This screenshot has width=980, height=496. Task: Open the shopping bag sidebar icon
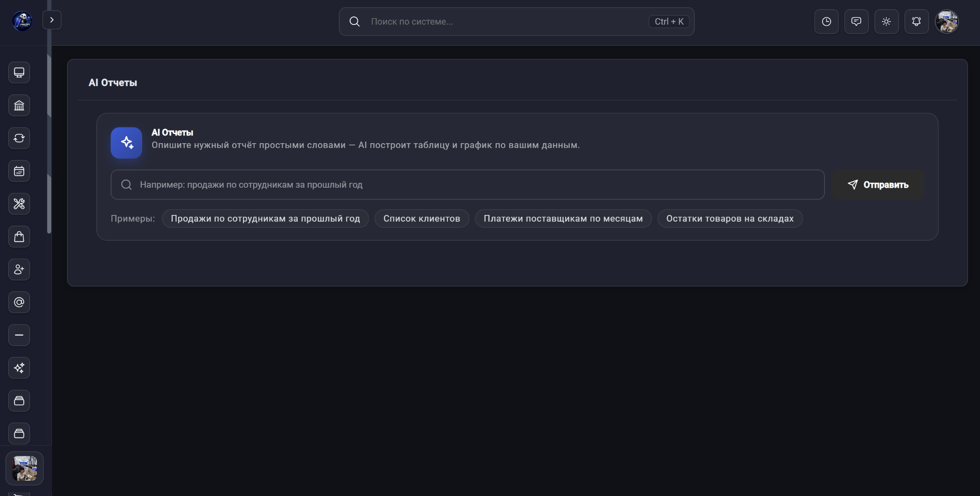(x=19, y=237)
